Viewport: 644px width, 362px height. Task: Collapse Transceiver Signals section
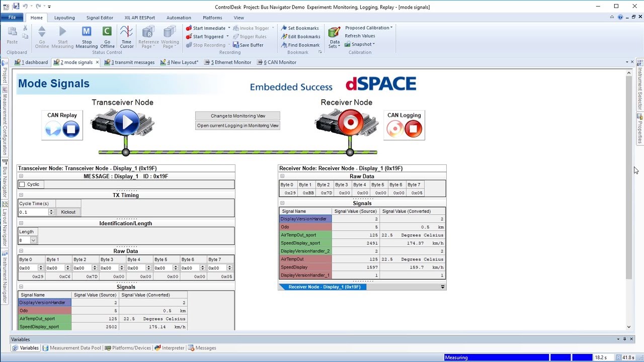21,287
